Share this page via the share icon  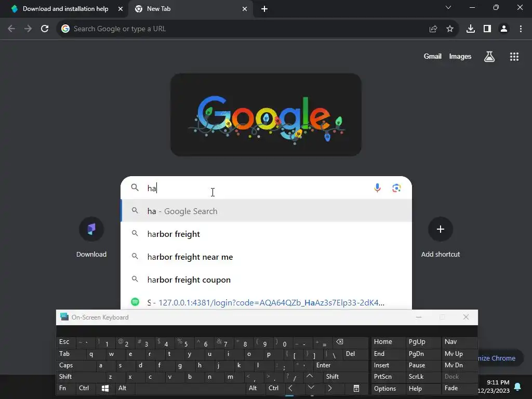coord(433,29)
